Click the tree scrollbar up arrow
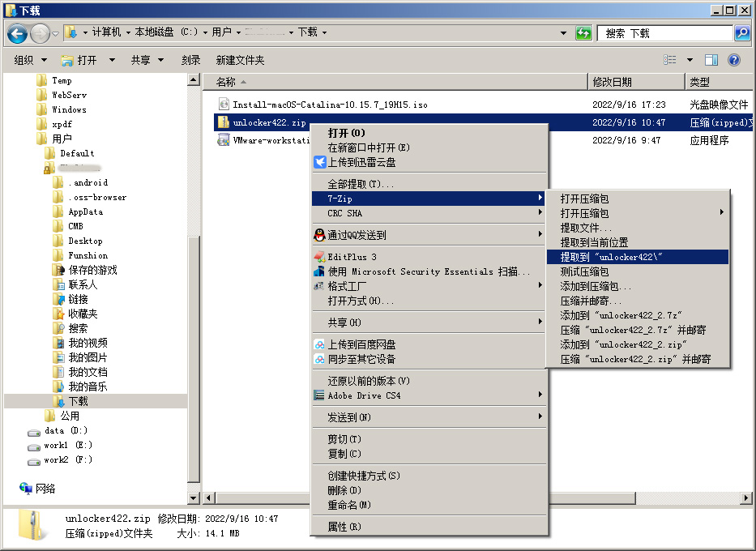Screen dimensions: 756x551 pyautogui.click(x=194, y=80)
